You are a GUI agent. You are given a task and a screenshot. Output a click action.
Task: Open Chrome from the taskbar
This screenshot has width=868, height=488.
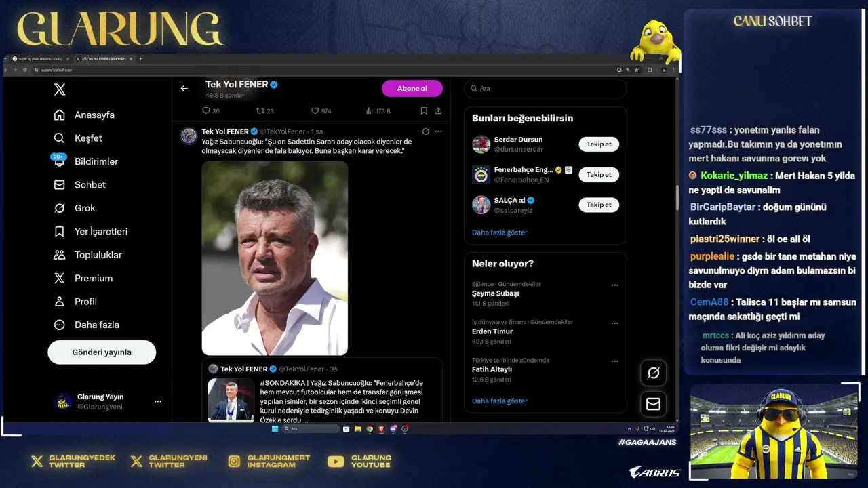pyautogui.click(x=370, y=429)
